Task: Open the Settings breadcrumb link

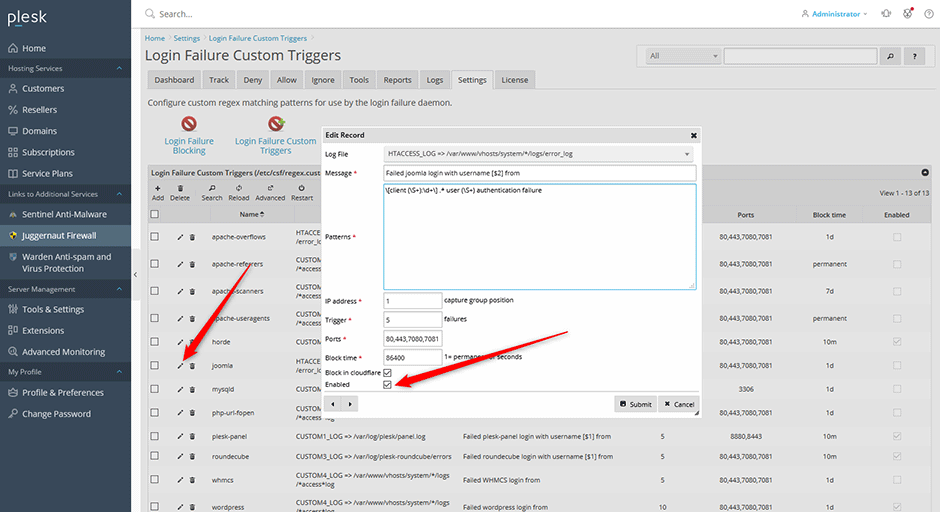Action: [x=186, y=38]
